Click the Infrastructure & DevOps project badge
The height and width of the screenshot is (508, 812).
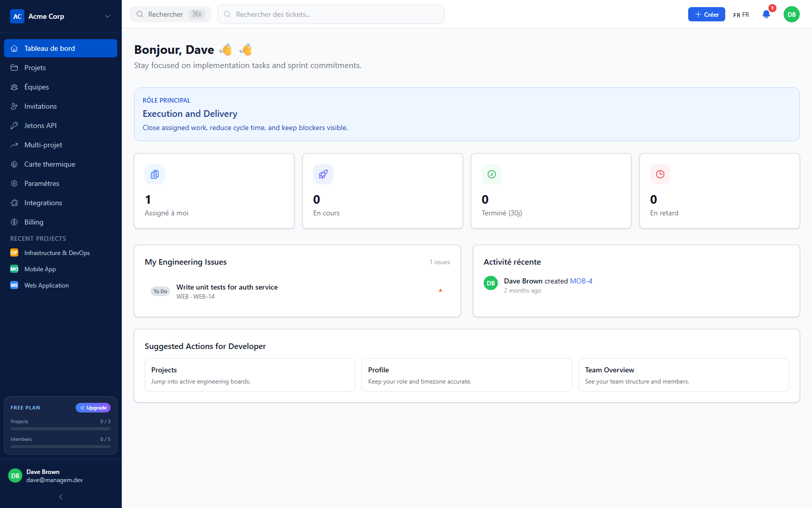coord(14,253)
